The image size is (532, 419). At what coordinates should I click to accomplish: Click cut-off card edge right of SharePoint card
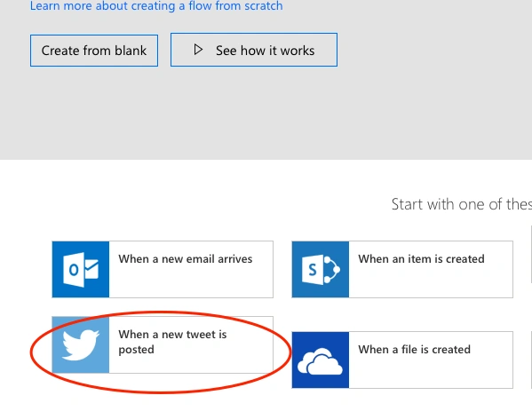point(531,254)
